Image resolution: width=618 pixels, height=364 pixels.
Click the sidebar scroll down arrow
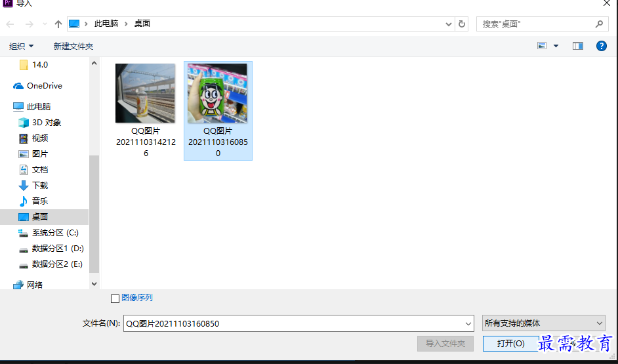pyautogui.click(x=94, y=283)
